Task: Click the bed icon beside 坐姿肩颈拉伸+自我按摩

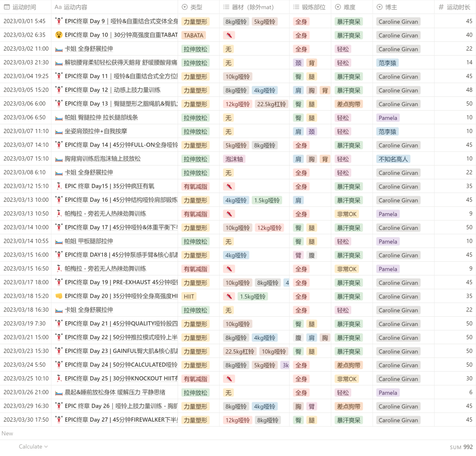Action: 59,131
